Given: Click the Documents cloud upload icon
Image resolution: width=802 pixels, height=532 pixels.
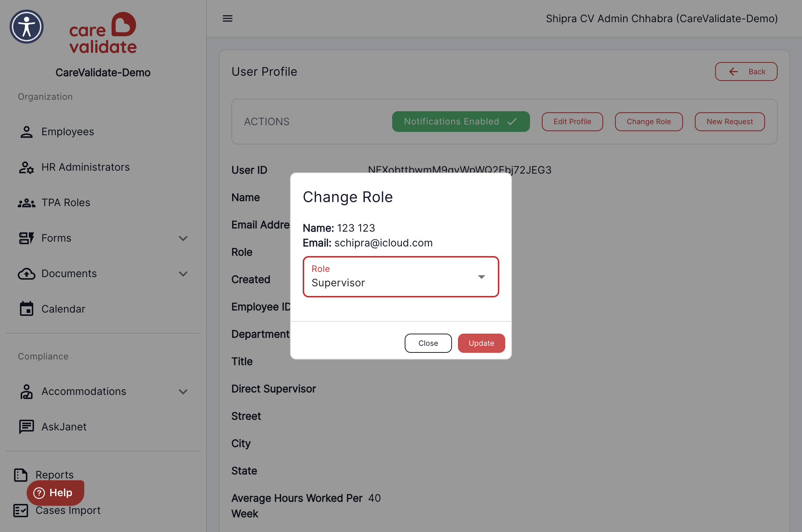Looking at the screenshot, I should [26, 273].
